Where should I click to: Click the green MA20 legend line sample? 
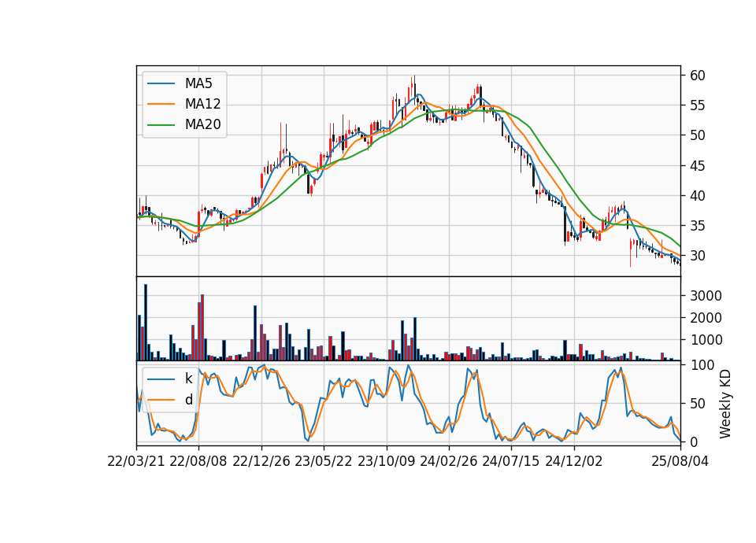(161, 125)
